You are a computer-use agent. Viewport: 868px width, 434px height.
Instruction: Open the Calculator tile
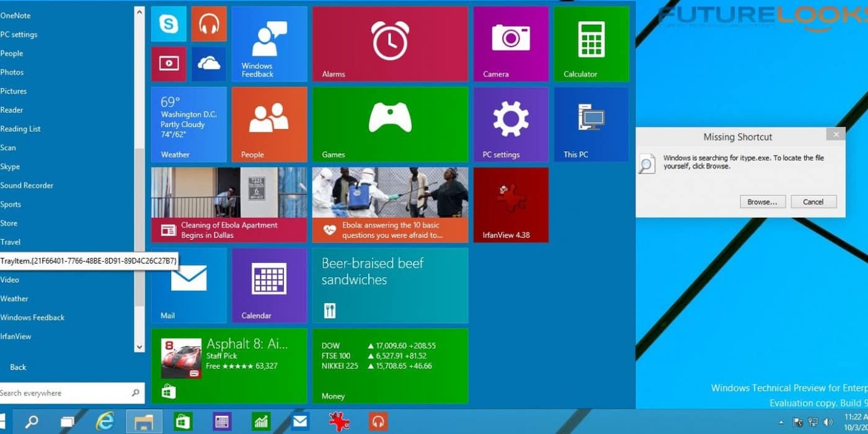(591, 44)
